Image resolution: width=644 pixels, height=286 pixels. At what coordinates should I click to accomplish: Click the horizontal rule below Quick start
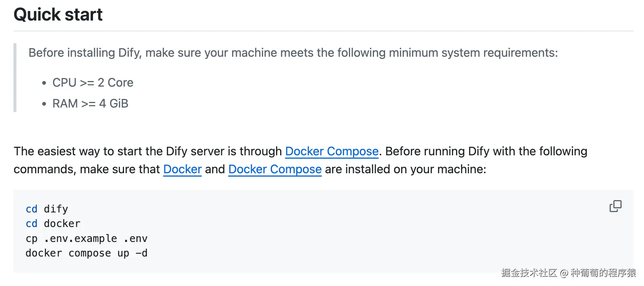(x=323, y=31)
